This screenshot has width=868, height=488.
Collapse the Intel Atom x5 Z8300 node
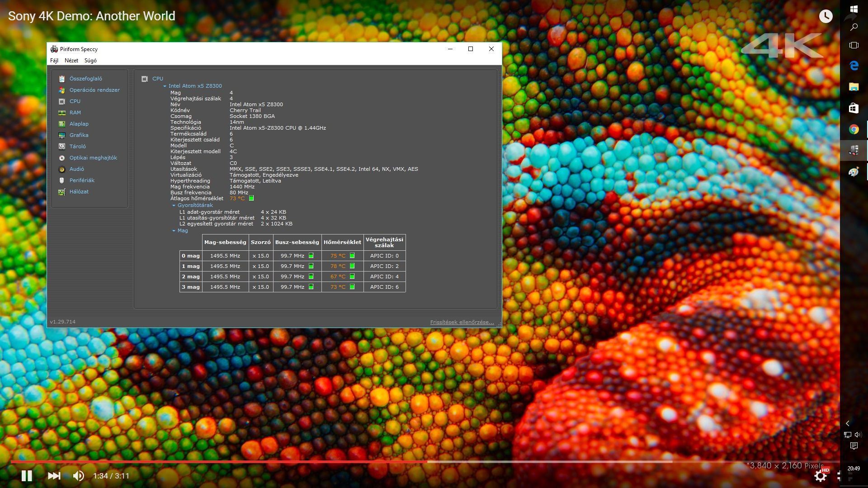point(165,86)
